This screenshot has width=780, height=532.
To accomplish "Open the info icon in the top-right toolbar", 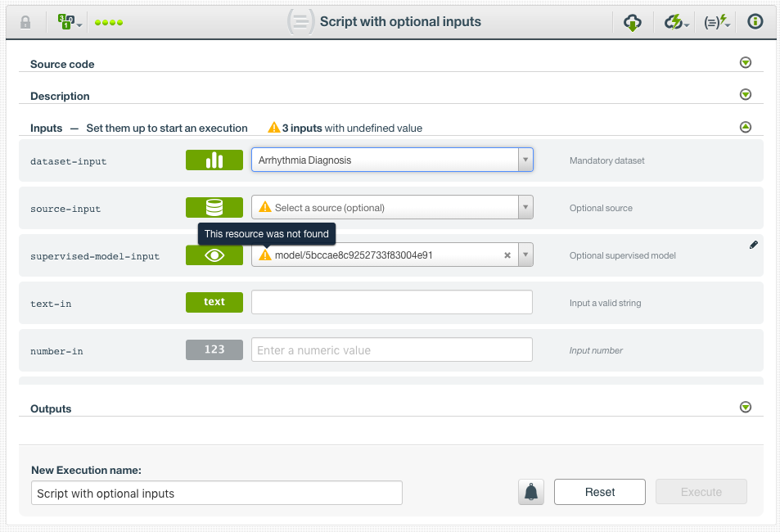I will point(754,22).
